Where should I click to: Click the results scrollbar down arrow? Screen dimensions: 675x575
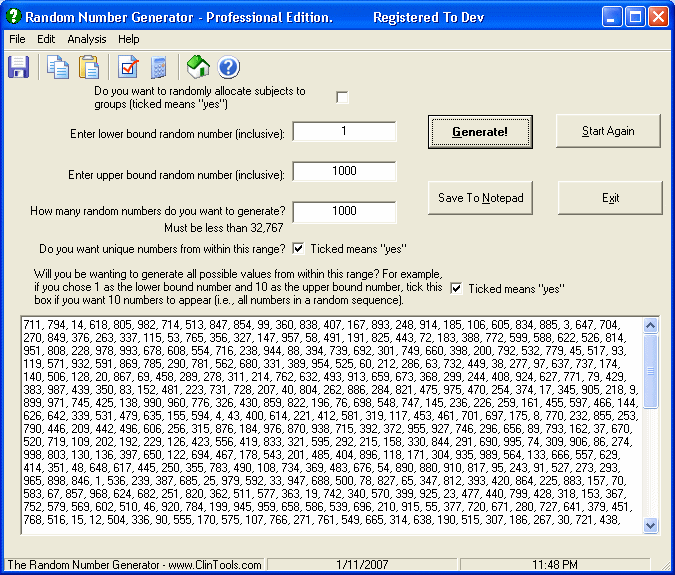[x=651, y=525]
